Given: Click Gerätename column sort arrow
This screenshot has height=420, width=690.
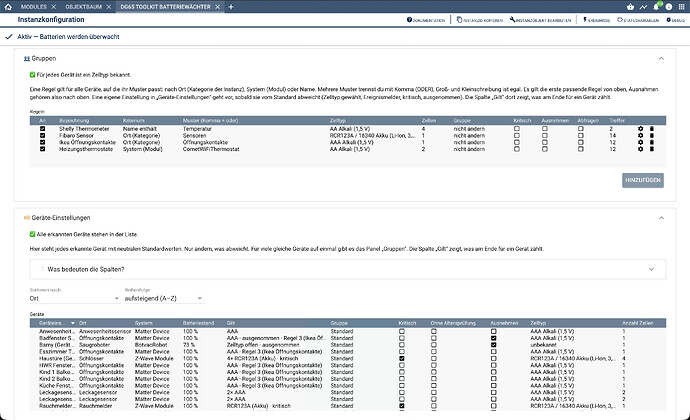Looking at the screenshot, I should (73, 323).
